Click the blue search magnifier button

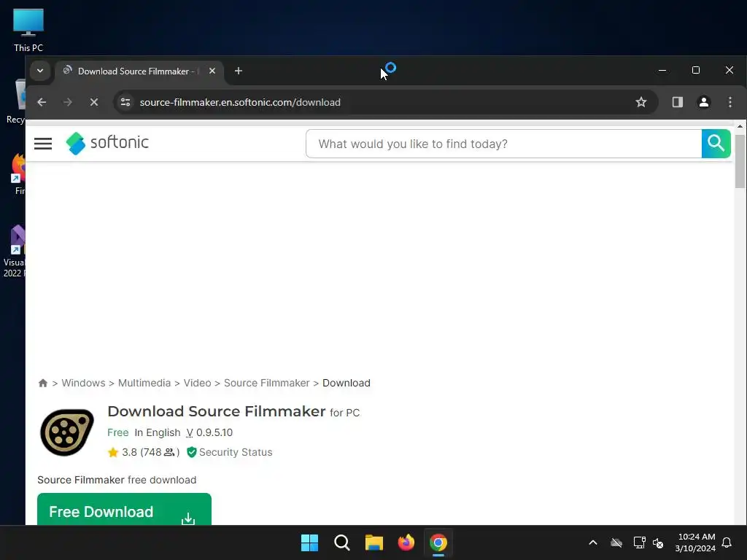click(716, 144)
